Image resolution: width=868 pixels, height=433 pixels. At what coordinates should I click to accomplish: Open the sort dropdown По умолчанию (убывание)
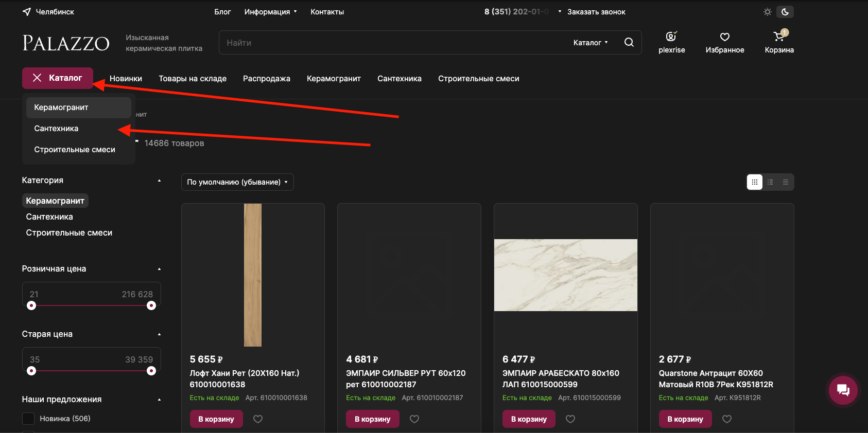click(237, 182)
